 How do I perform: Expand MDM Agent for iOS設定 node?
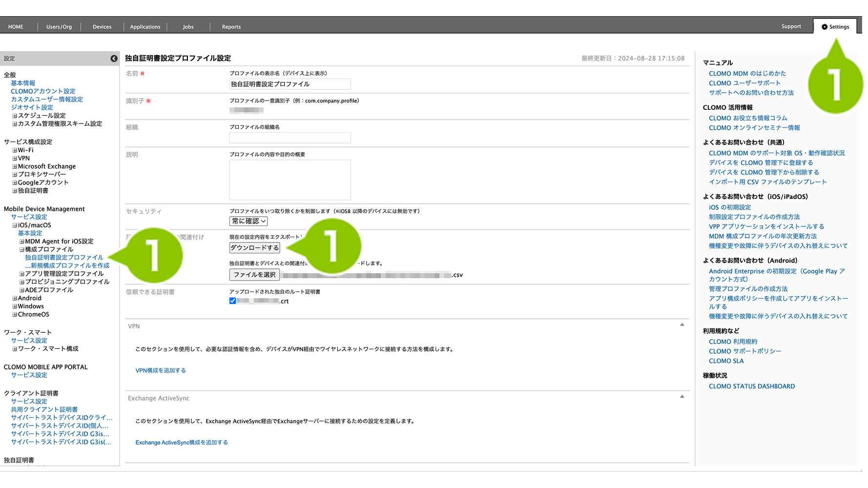(x=22, y=242)
